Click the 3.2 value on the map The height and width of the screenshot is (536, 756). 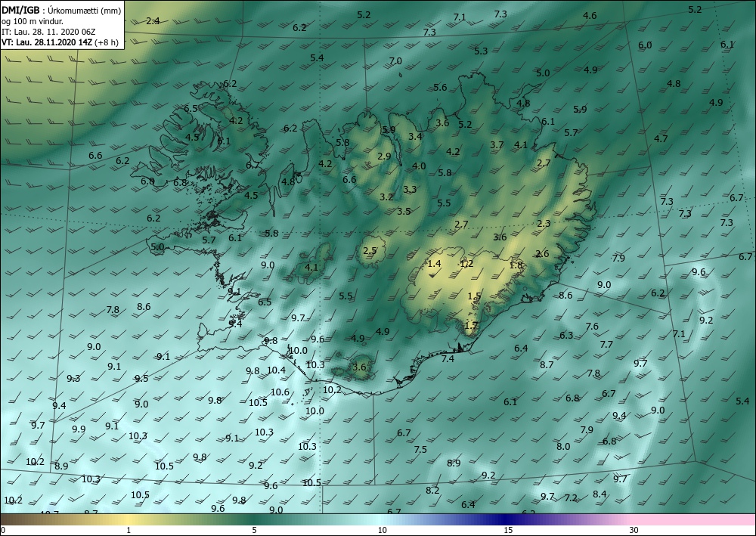[x=386, y=197]
